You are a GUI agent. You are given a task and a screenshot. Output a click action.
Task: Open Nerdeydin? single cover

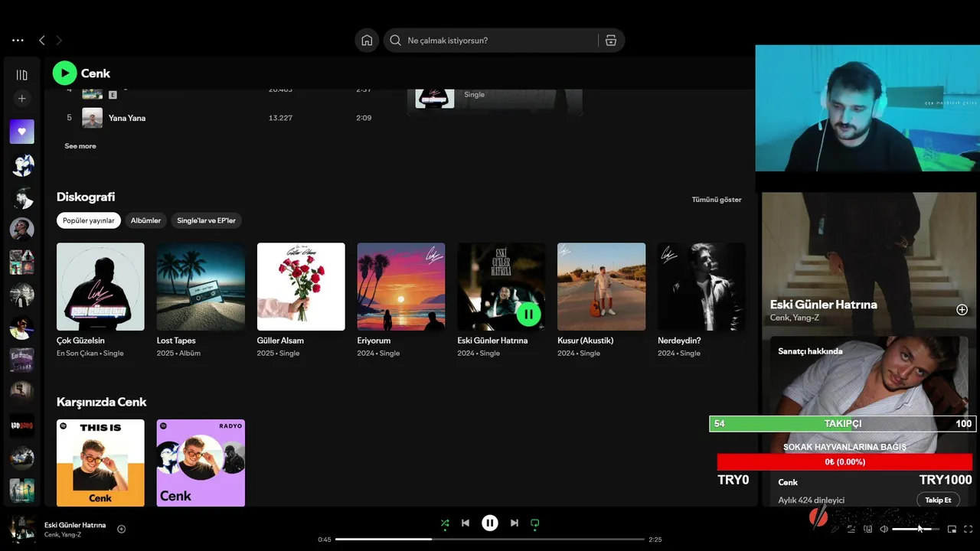point(701,287)
